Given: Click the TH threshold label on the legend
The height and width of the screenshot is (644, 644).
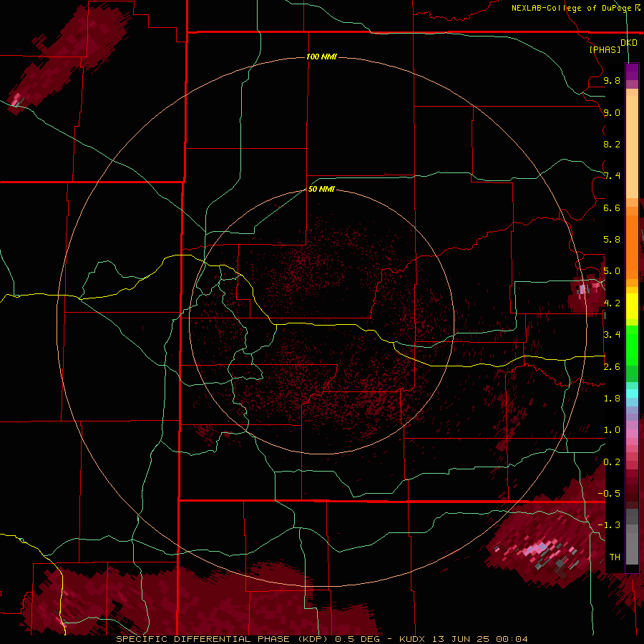Looking at the screenshot, I should (x=615, y=557).
